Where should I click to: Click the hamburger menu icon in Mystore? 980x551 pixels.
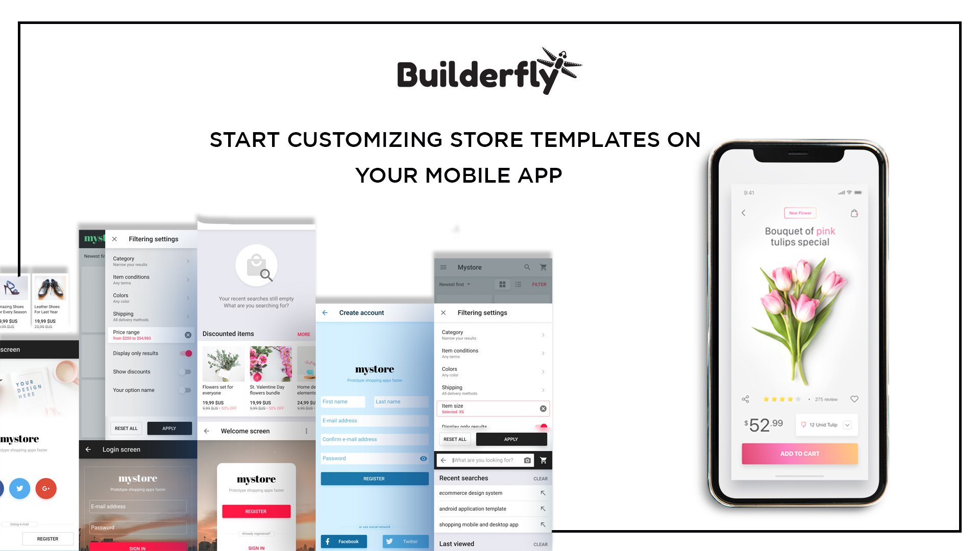[444, 266]
